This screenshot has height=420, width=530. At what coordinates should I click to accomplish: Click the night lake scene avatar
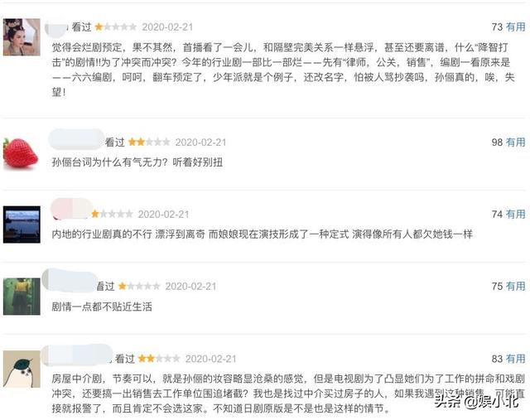[x=22, y=224]
